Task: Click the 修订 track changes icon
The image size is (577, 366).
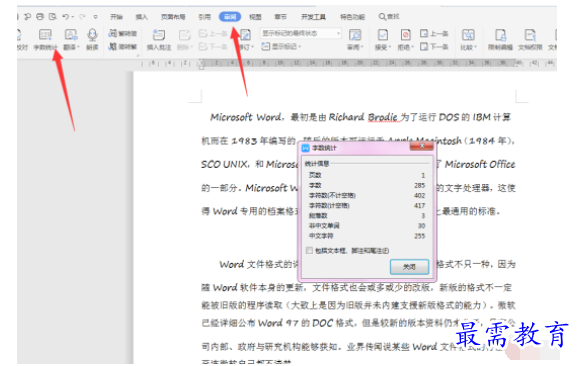Action: (245, 35)
